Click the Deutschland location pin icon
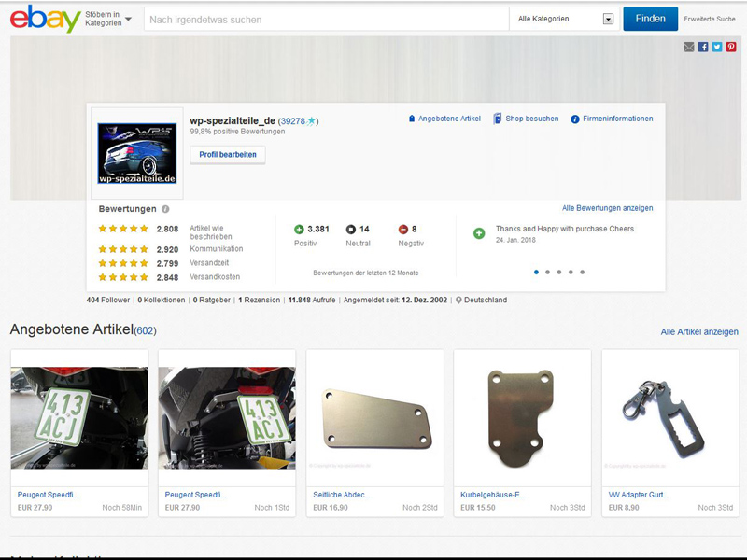Viewport: 747px width, 560px height. tap(458, 301)
